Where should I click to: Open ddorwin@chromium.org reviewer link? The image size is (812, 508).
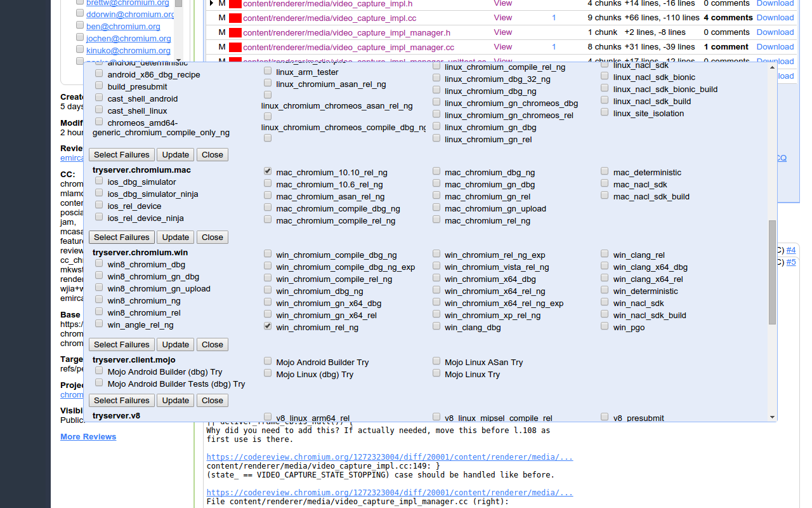[x=131, y=15]
